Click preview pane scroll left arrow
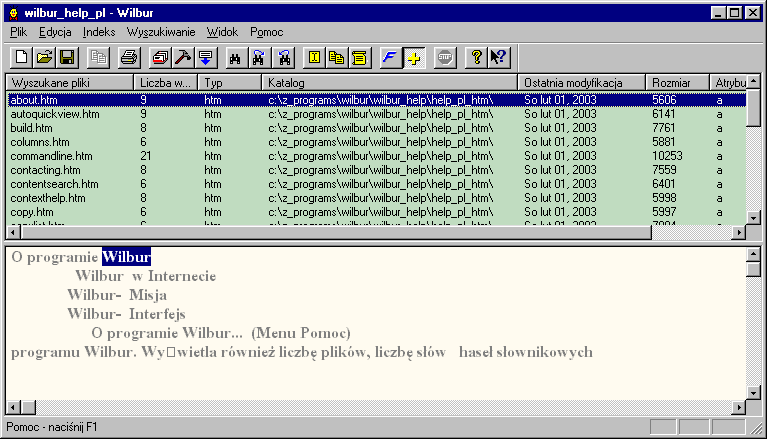This screenshot has height=439, width=767. coord(13,407)
